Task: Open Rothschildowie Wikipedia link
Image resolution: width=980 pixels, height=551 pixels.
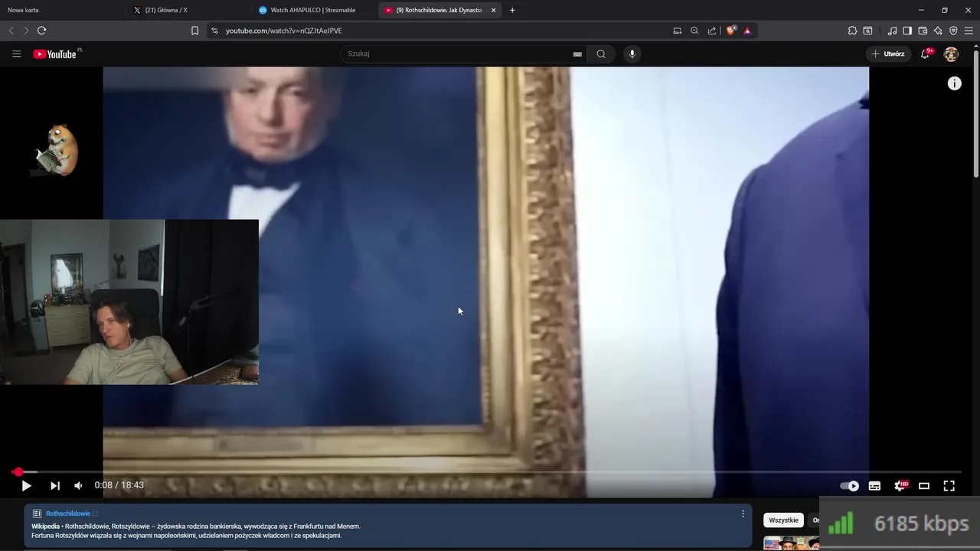Action: 68,514
